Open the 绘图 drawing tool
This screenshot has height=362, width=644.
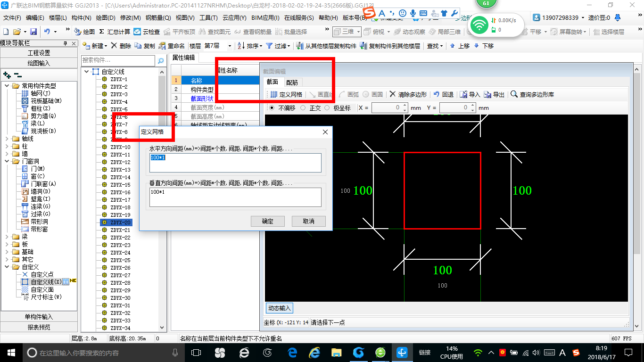tap(84, 32)
